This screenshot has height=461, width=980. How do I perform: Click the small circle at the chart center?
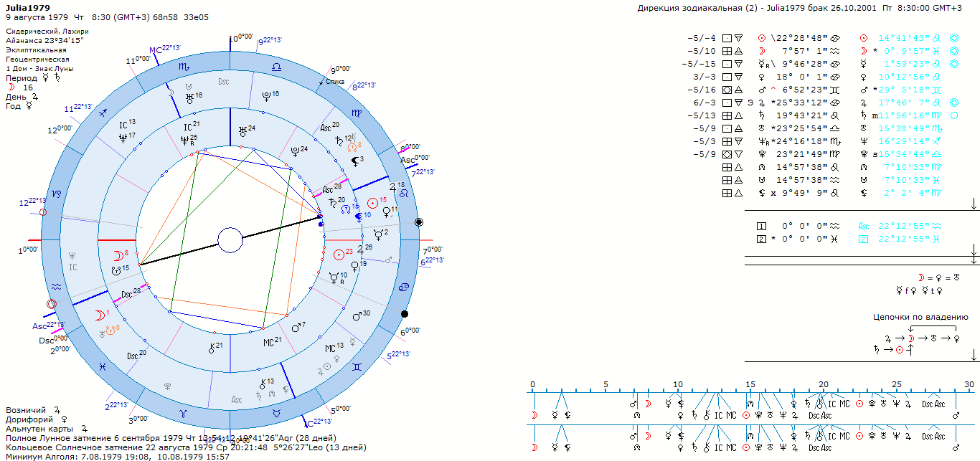pyautogui.click(x=230, y=240)
